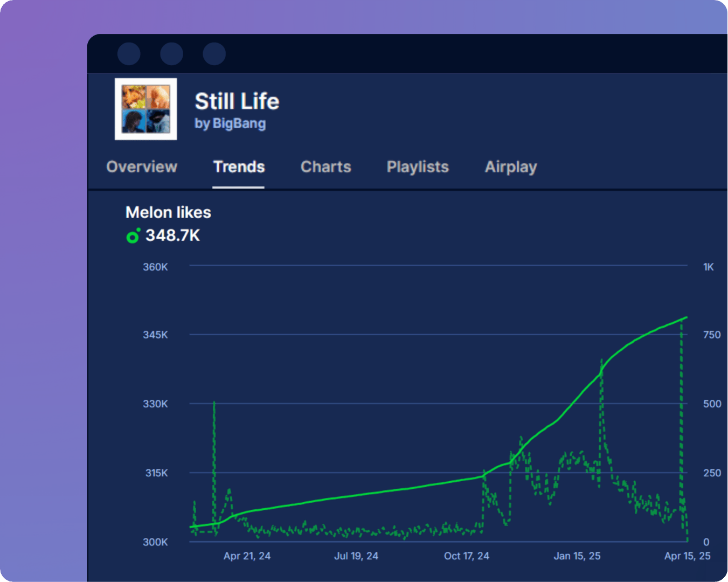The height and width of the screenshot is (582, 728).
Task: Select the Jul 19, 24 axis date
Action: tap(356, 556)
